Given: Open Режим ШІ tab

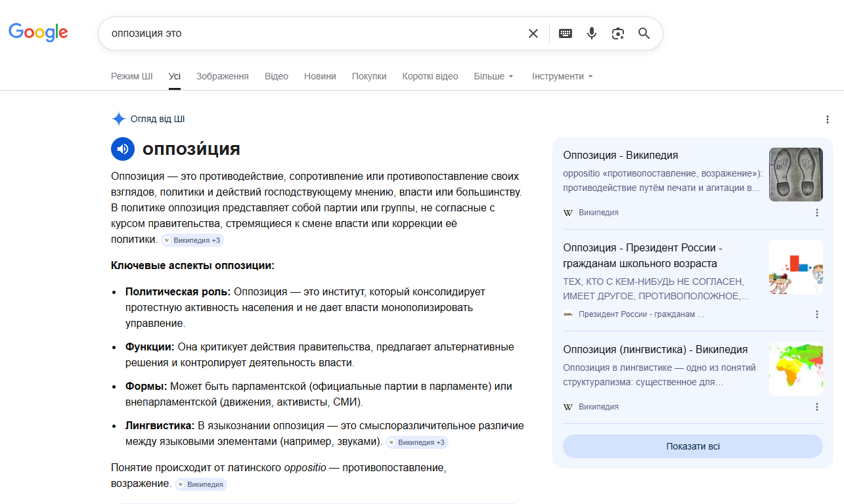Looking at the screenshot, I should pos(132,76).
